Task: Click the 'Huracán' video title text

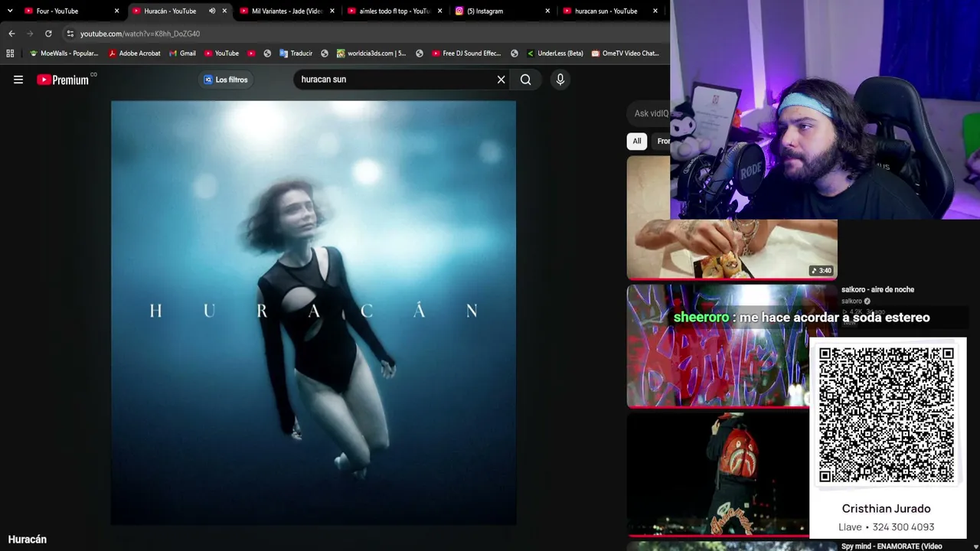Action: (28, 540)
